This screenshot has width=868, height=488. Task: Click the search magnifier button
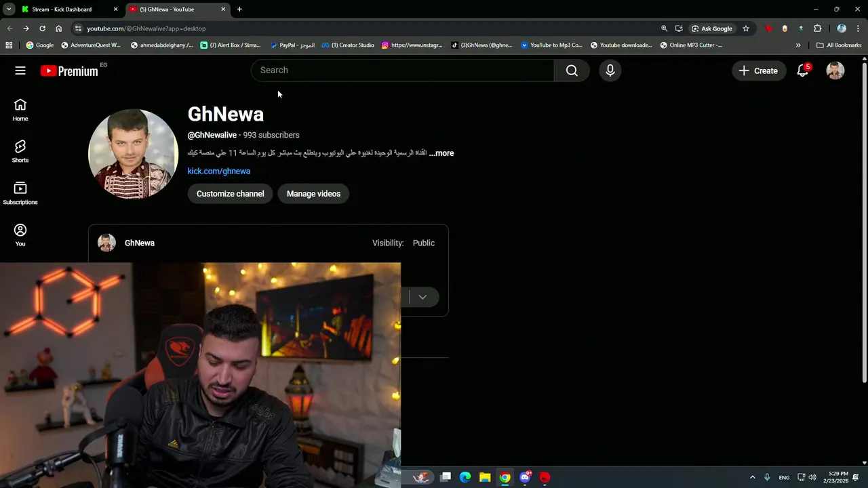click(x=572, y=70)
